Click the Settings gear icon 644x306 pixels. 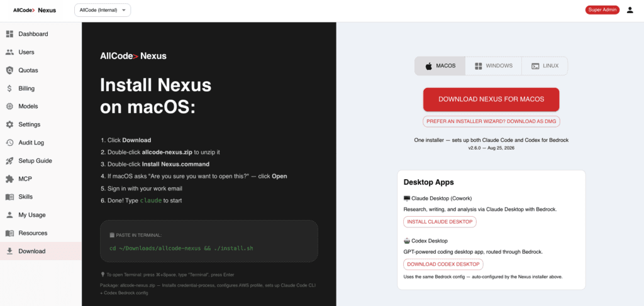[10, 124]
